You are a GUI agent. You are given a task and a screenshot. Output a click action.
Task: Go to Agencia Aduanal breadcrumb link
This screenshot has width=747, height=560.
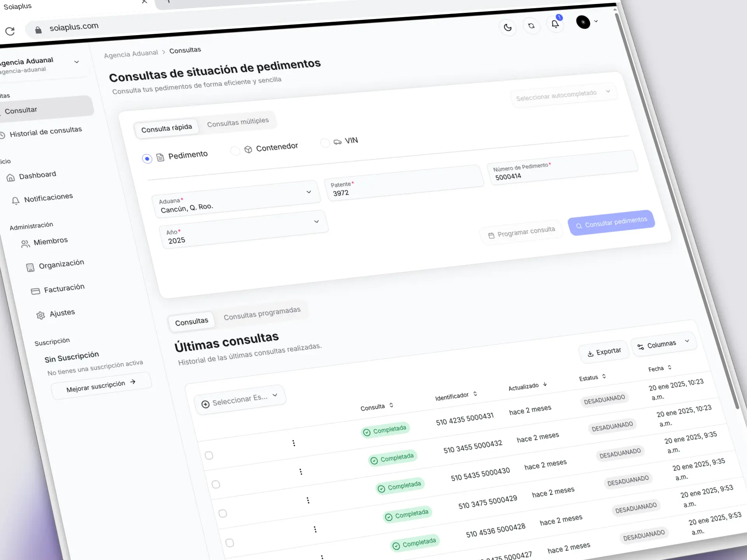coord(131,54)
